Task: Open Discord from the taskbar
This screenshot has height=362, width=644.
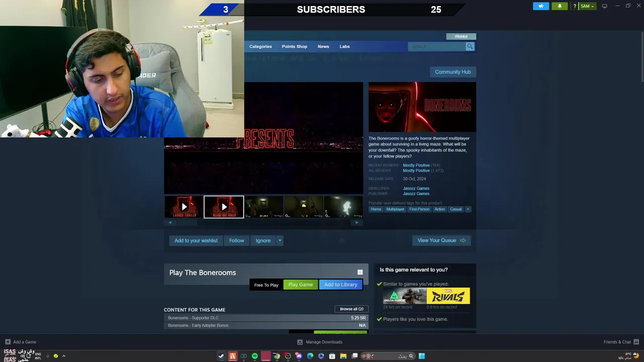Action: [x=299, y=356]
